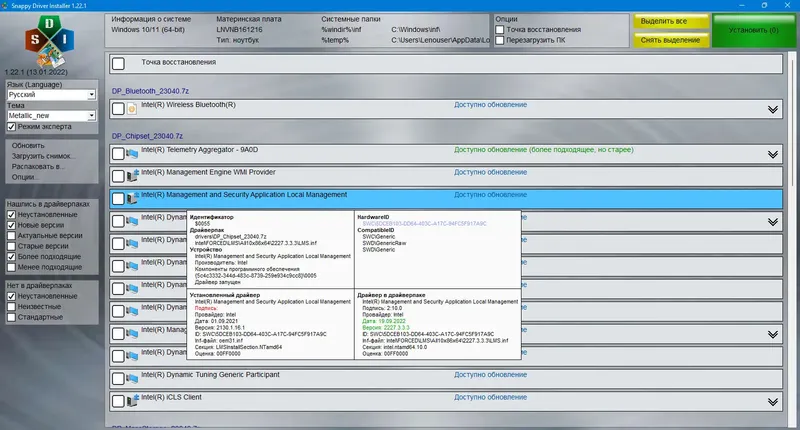Close the Snappy Driver Installer window
The height and width of the screenshot is (430, 800).
787,5
